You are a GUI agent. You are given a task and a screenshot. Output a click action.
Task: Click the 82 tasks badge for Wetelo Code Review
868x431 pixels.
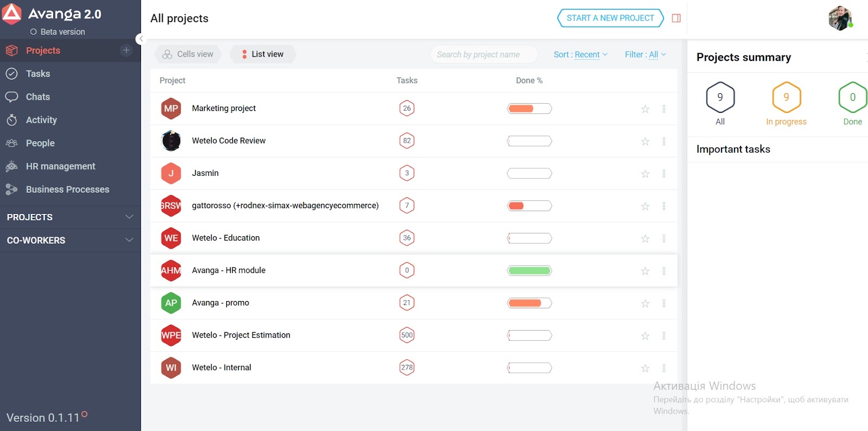pyautogui.click(x=407, y=141)
